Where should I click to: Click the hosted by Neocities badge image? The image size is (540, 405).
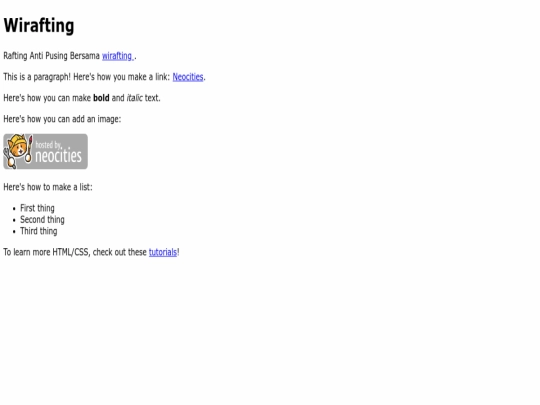45,152
